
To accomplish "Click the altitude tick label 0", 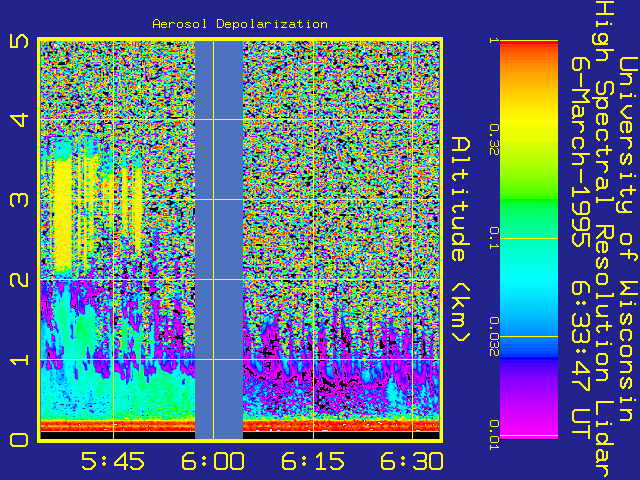I will coord(19,440).
